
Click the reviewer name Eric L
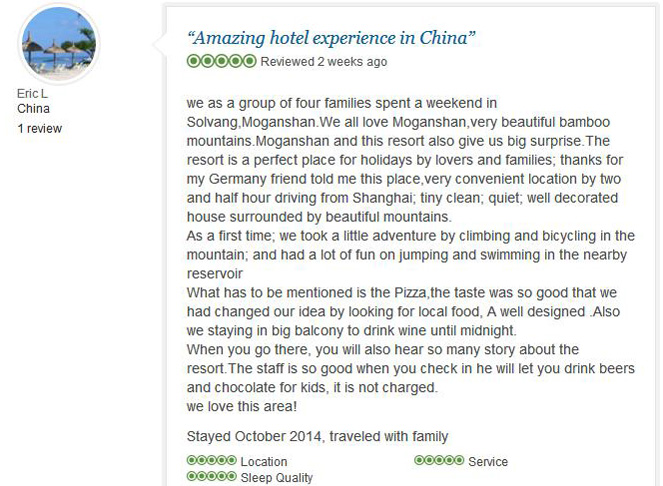pos(32,93)
